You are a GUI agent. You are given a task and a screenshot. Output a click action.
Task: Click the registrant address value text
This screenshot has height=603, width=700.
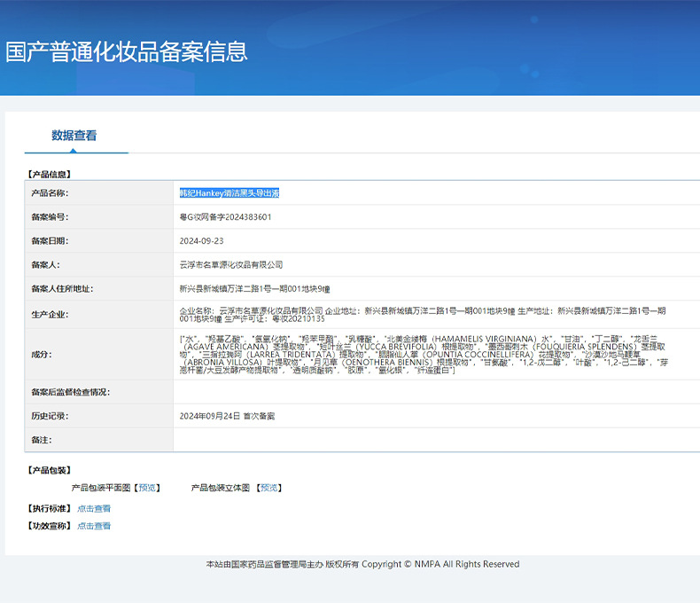255,289
